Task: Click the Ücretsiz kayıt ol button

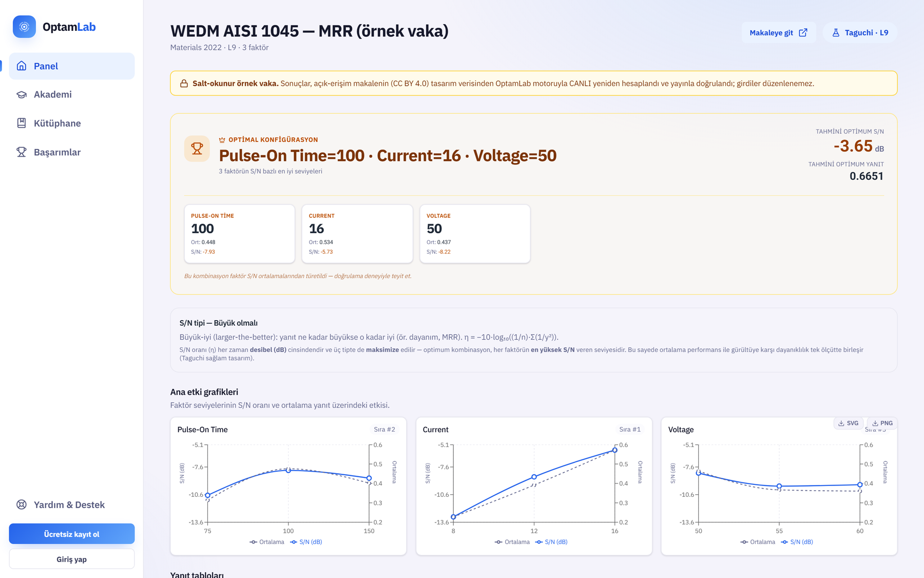Action: coord(72,534)
